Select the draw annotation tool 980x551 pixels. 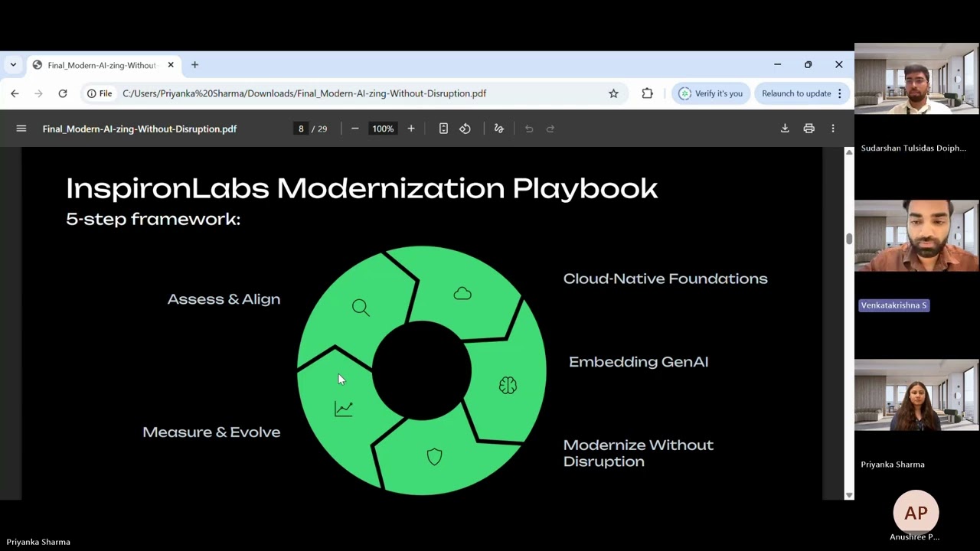(499, 129)
